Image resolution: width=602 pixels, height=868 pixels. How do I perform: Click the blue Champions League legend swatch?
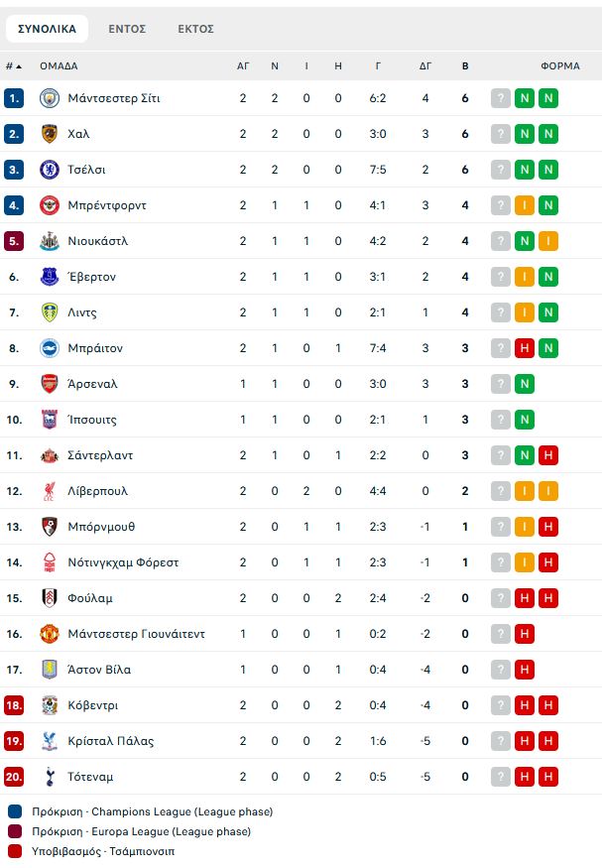click(15, 811)
